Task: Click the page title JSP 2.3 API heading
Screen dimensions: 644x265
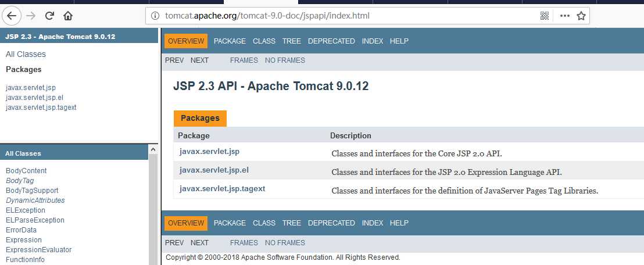Action: click(271, 86)
